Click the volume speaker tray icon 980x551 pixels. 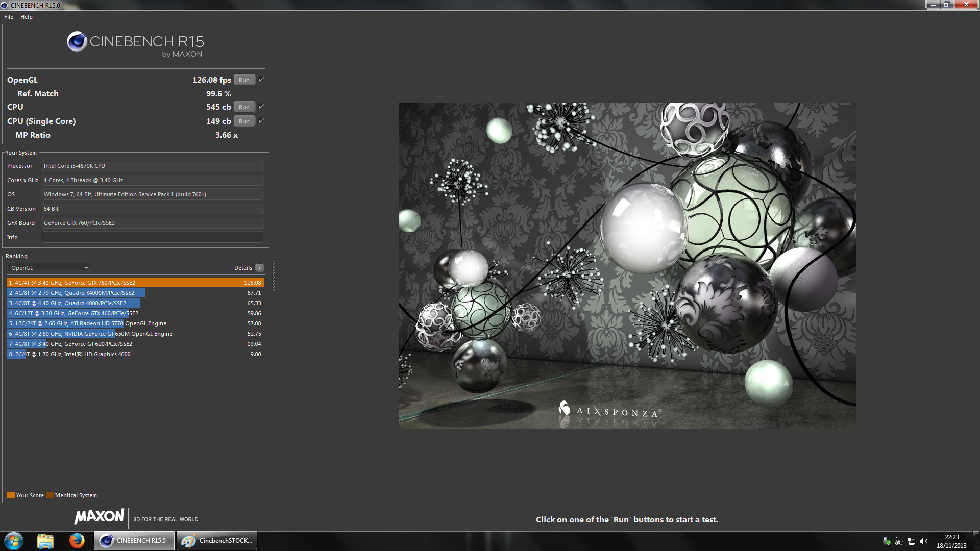pyautogui.click(x=924, y=541)
